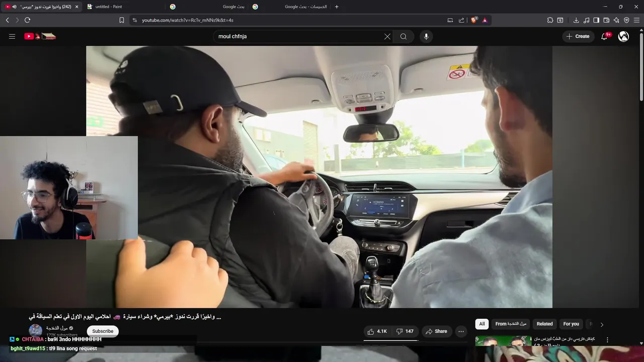Viewport: 644px width, 362px height.
Task: Toggle the browser sidebar panel
Action: 596,20
